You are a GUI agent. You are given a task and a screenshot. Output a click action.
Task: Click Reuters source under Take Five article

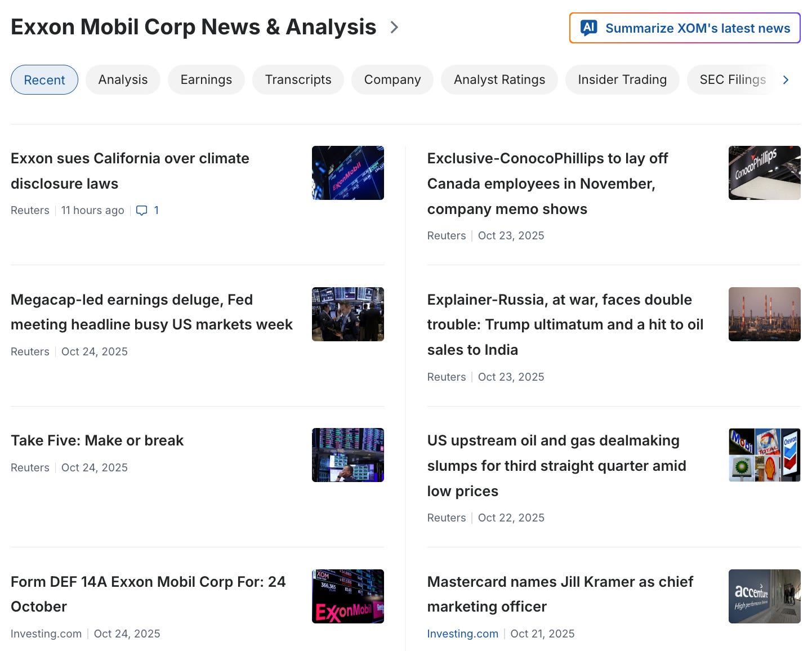(x=30, y=467)
